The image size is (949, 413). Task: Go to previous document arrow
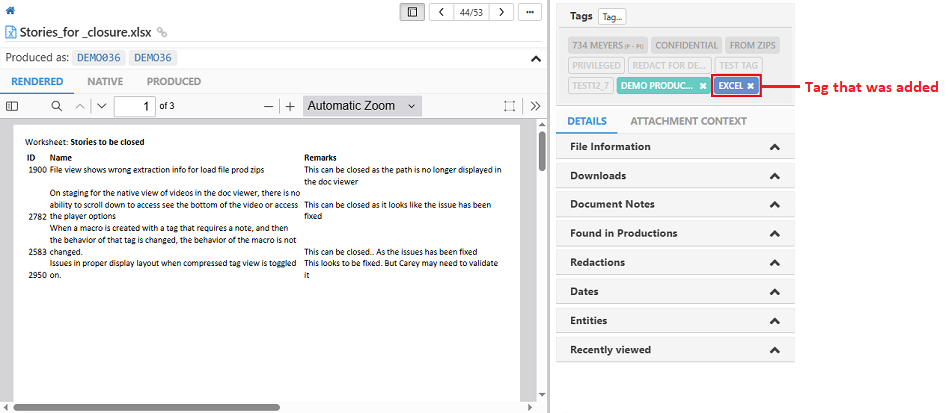pos(442,12)
